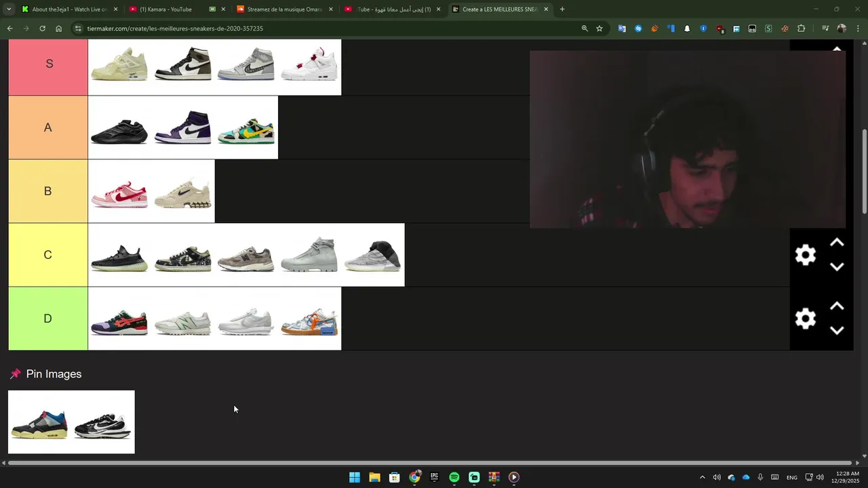Image resolution: width=868 pixels, height=488 pixels.
Task: Click the A tier label
Action: [x=48, y=127]
